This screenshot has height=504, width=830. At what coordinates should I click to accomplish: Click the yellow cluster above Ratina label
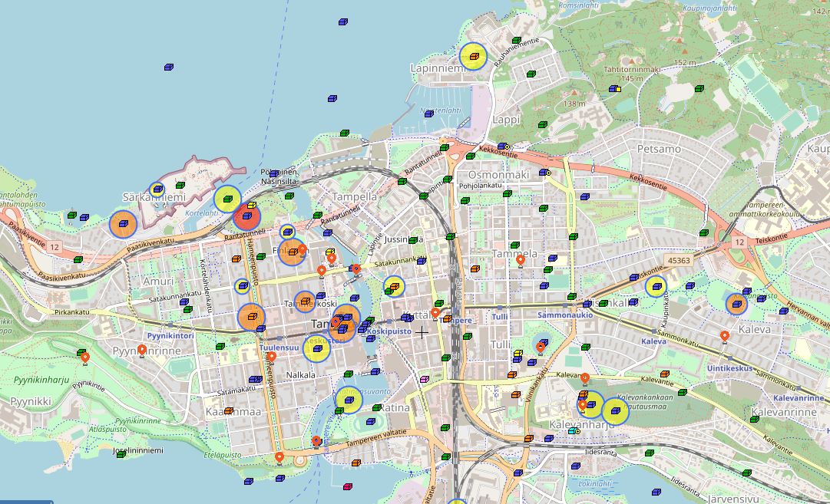coord(348,400)
